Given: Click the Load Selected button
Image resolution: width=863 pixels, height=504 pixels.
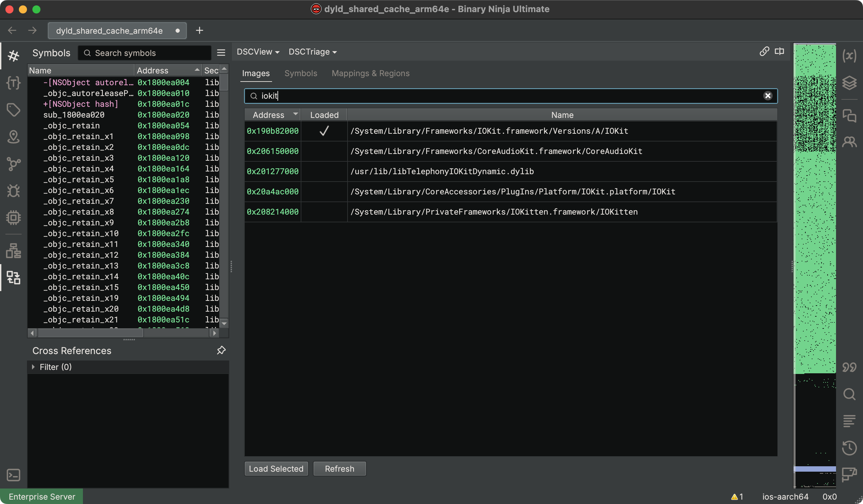Looking at the screenshot, I should coord(276,468).
